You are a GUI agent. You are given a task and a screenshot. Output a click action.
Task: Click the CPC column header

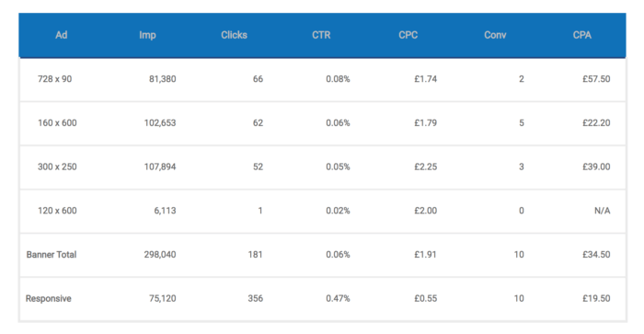pos(408,35)
